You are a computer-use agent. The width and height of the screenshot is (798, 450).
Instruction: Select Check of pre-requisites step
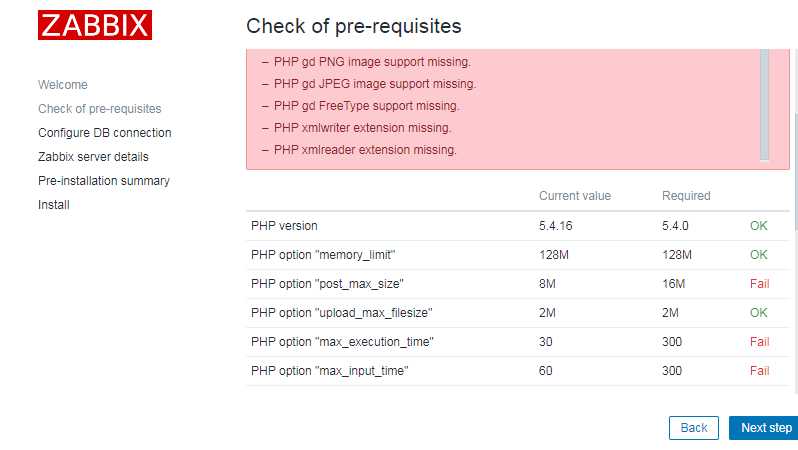pos(99,108)
